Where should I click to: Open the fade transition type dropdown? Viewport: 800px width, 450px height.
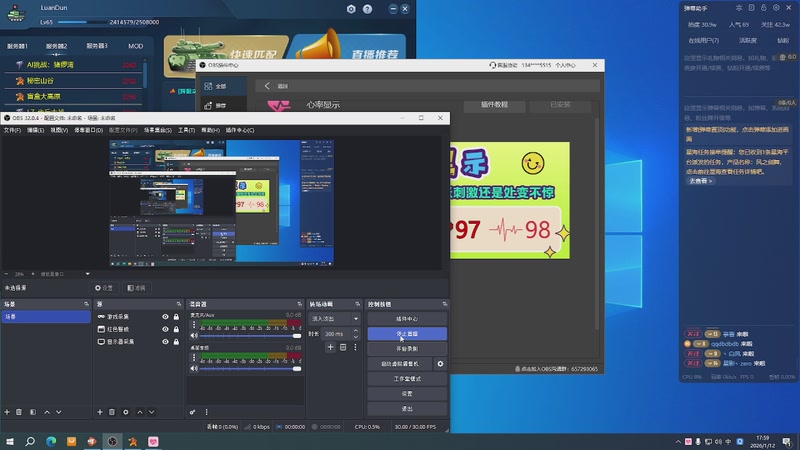(334, 318)
